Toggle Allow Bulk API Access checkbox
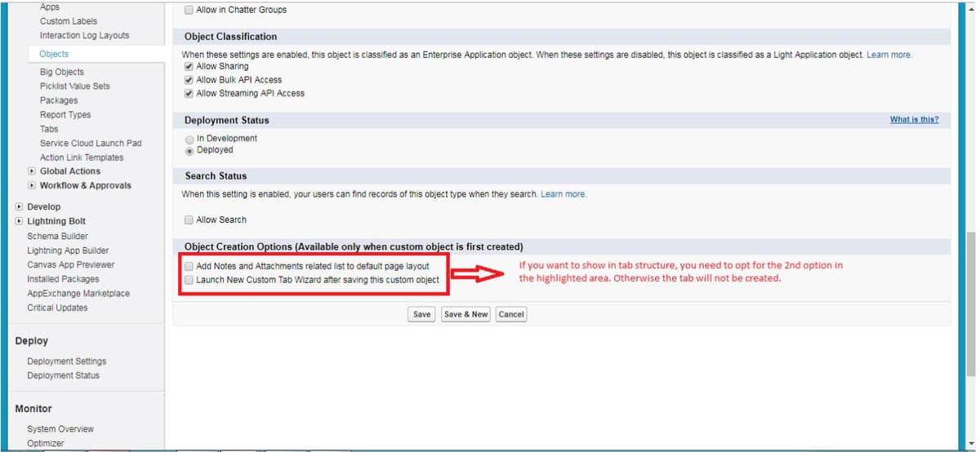 click(x=189, y=80)
